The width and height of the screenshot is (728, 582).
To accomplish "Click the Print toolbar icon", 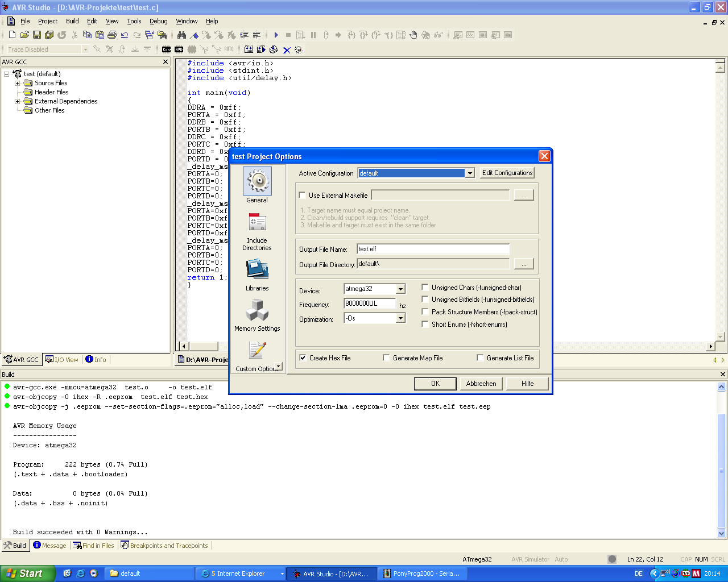I will tap(112, 35).
